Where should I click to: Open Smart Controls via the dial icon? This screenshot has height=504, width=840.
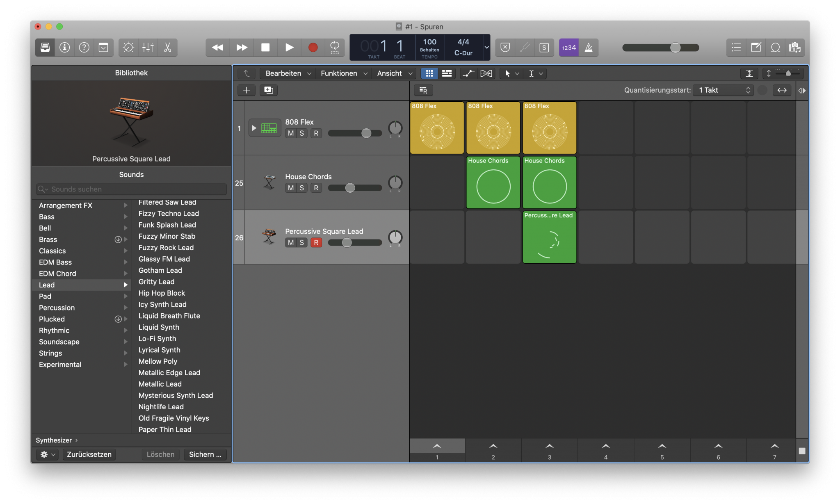click(x=128, y=48)
